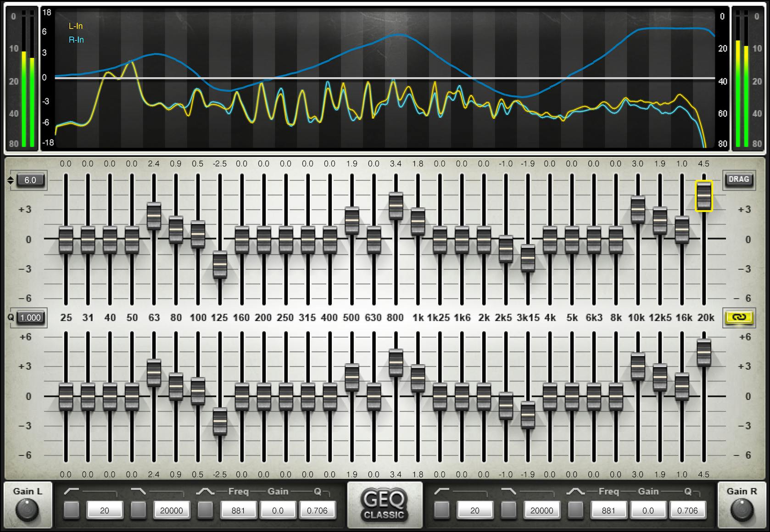Select the right channel bell filter icon
Screen dimensions: 770x532
[576, 491]
